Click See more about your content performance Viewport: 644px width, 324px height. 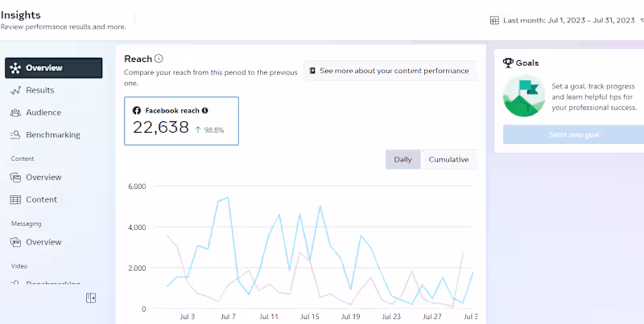(x=389, y=71)
